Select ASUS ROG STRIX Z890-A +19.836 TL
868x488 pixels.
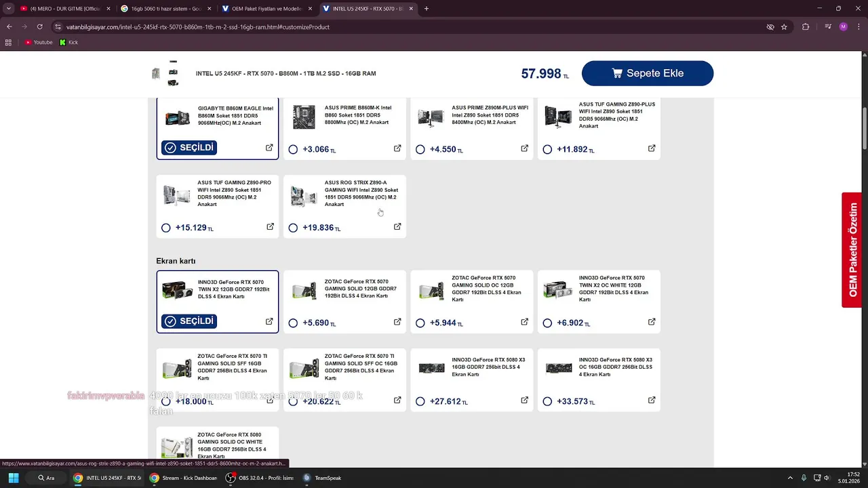[293, 228]
